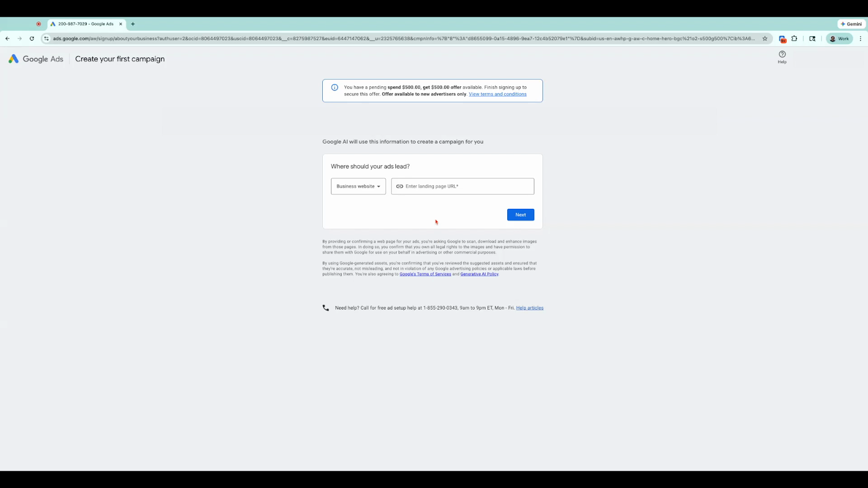The image size is (868, 488).
Task: Click the phone icon beside Need help
Action: click(325, 308)
